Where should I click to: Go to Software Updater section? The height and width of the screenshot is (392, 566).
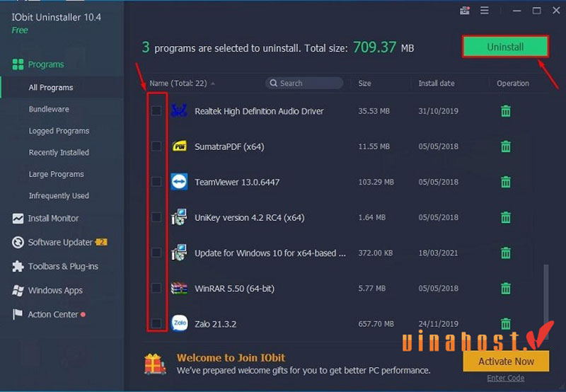(60, 242)
